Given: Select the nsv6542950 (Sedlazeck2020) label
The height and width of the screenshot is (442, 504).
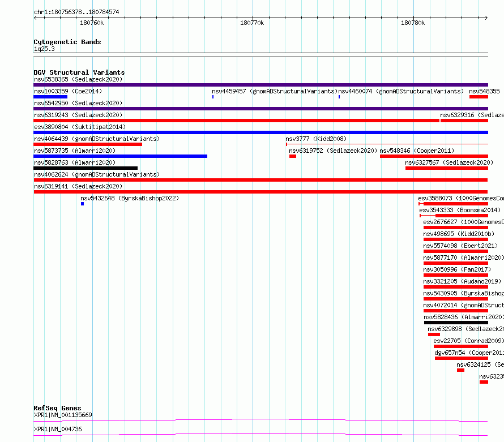Looking at the screenshot, I should click(x=78, y=103).
